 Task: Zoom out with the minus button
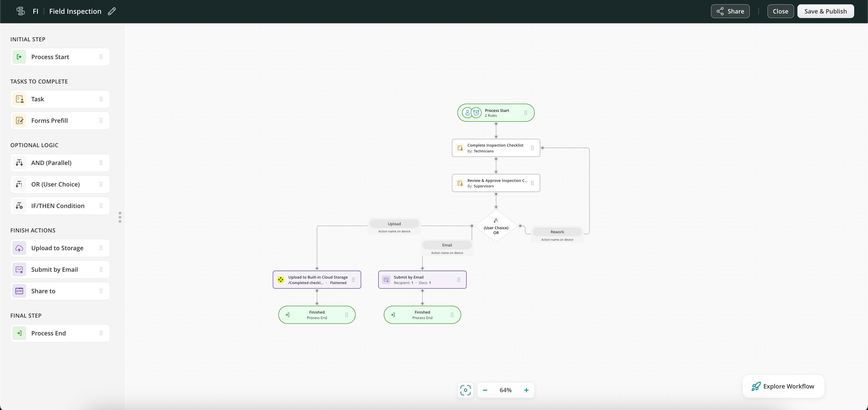coord(485,390)
